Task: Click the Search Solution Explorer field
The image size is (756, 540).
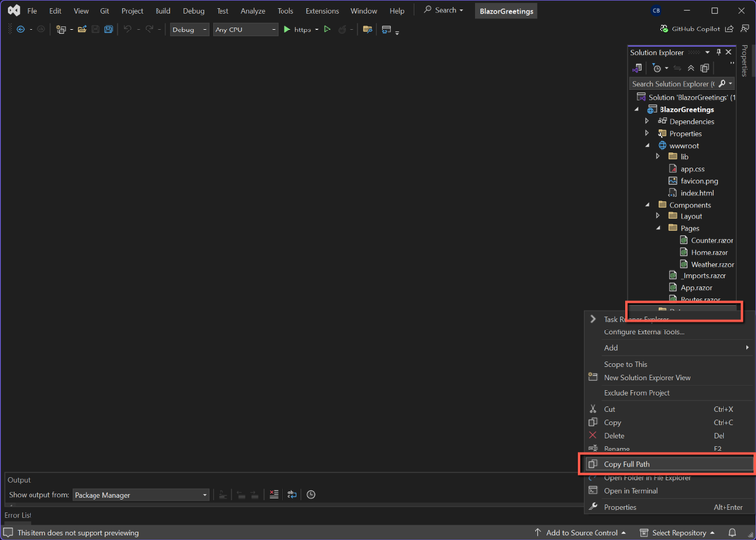Action: coord(673,84)
